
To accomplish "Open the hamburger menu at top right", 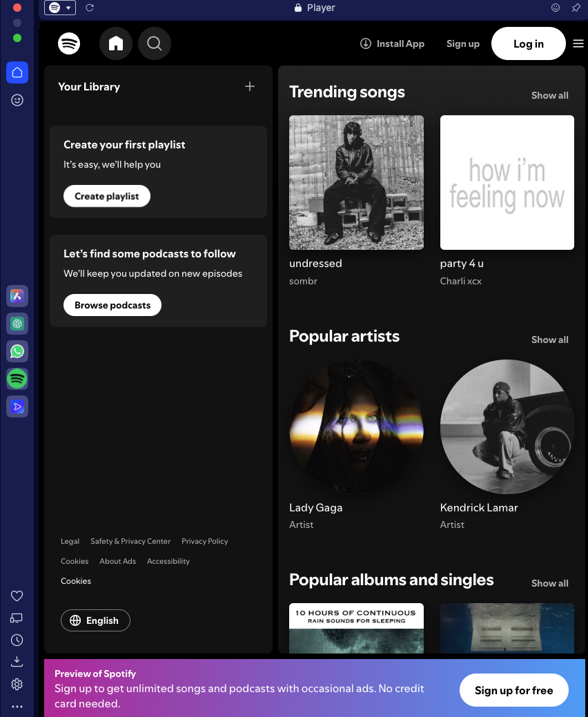I will coord(578,43).
